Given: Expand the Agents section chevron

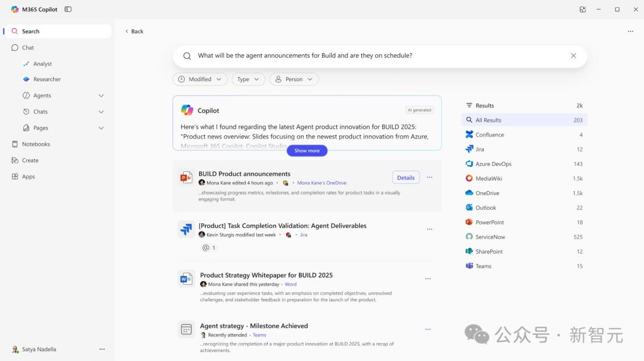Looking at the screenshot, I should coord(101,95).
